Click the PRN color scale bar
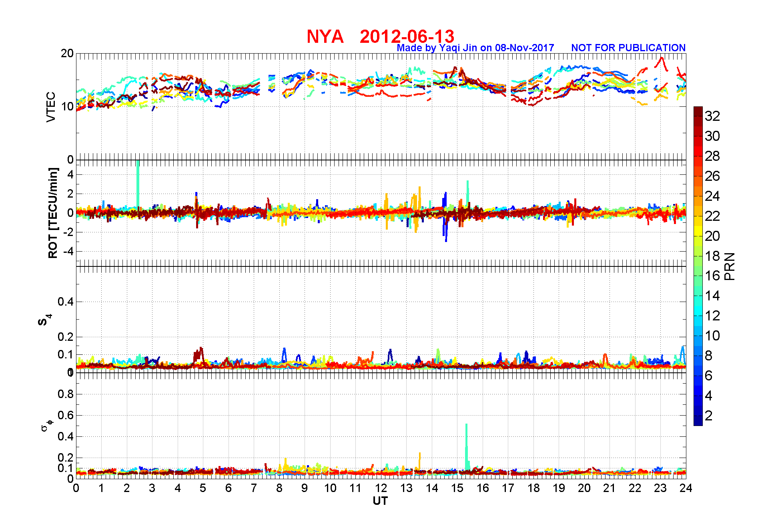This screenshot has width=762, height=532. [x=698, y=266]
